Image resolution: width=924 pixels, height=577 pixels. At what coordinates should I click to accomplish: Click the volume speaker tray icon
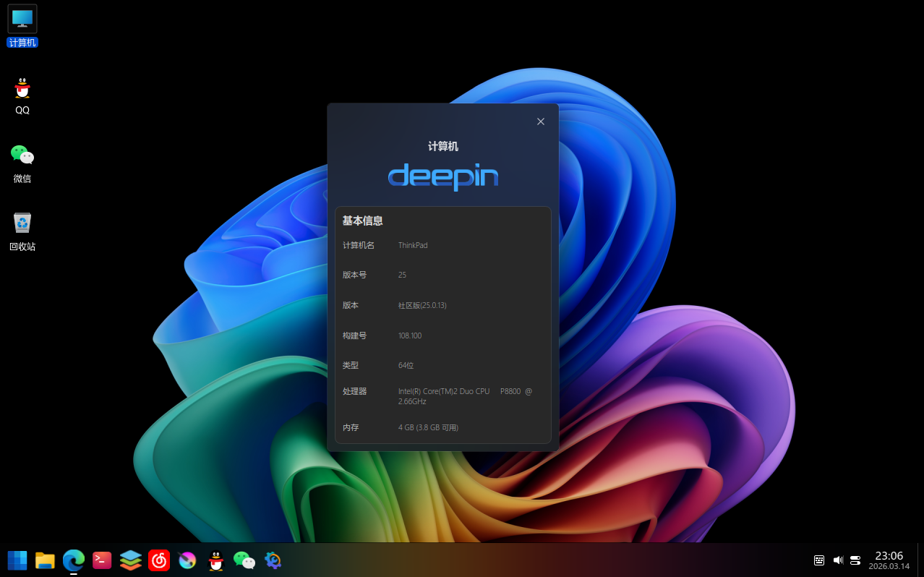click(838, 560)
